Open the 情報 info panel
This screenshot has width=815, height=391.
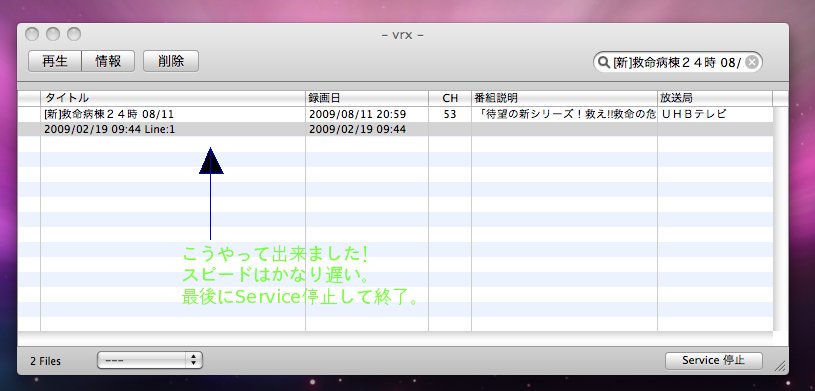[x=108, y=61]
